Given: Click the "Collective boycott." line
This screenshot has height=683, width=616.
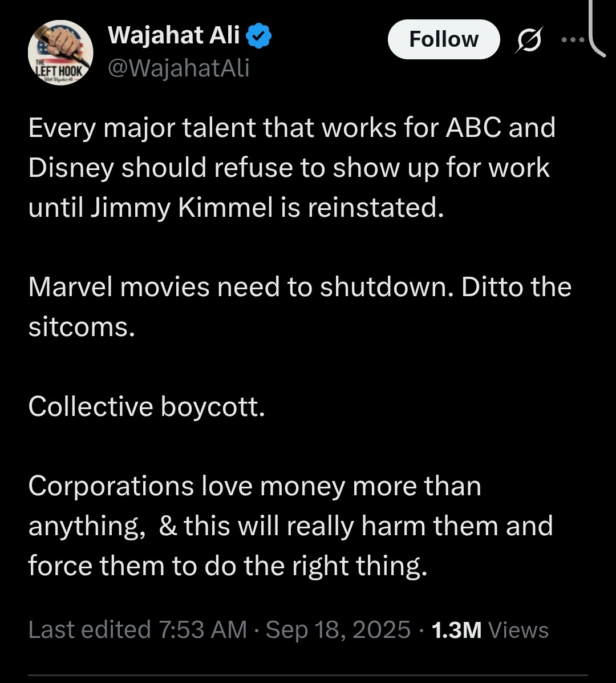Looking at the screenshot, I should (x=147, y=407).
